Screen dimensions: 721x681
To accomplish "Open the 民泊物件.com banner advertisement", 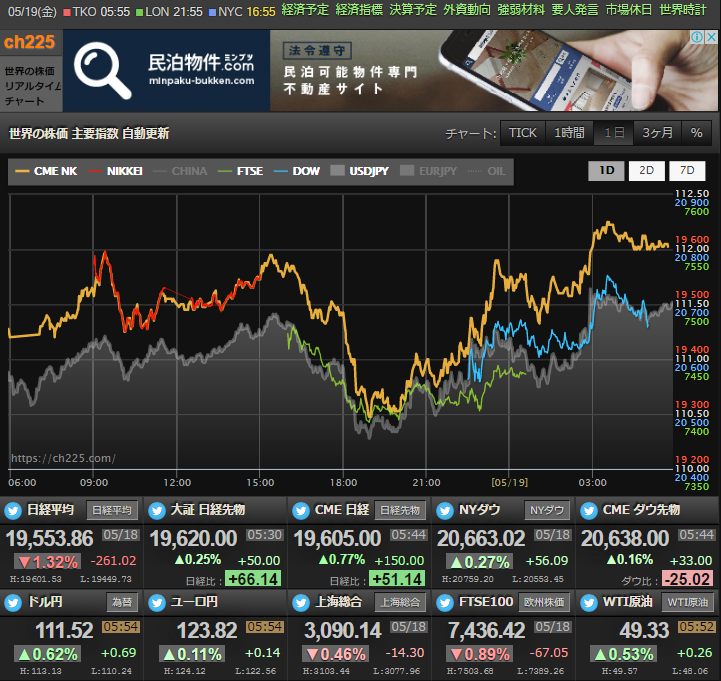I will click(x=390, y=71).
